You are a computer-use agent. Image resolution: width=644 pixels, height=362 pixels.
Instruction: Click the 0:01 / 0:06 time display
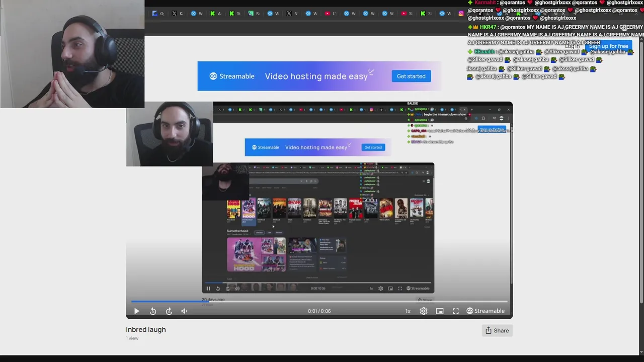319,311
